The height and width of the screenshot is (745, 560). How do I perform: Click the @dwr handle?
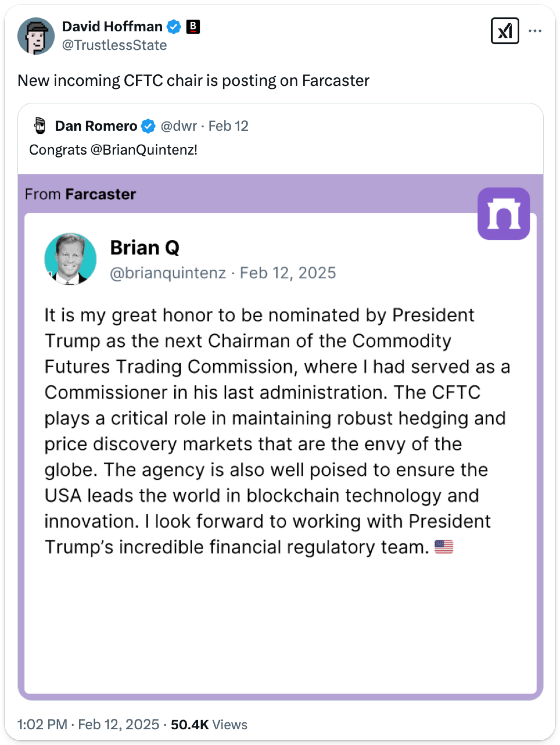[178, 126]
